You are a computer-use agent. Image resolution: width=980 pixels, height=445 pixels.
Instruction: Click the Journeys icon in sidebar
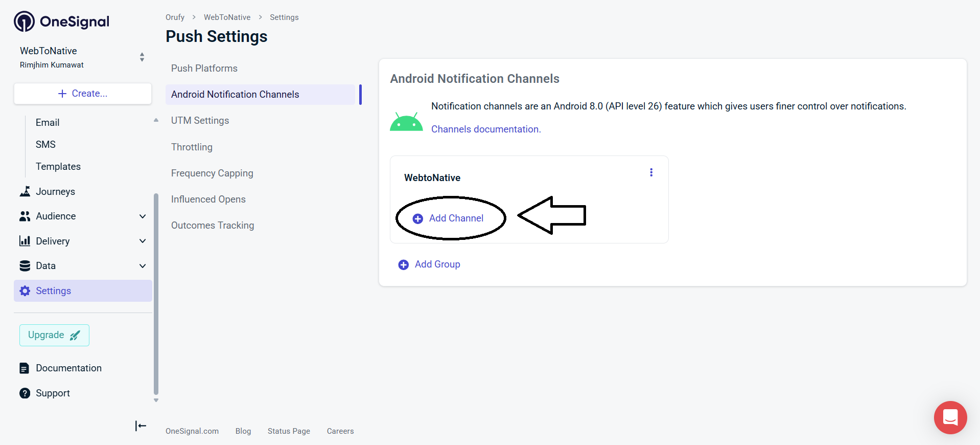pos(25,191)
